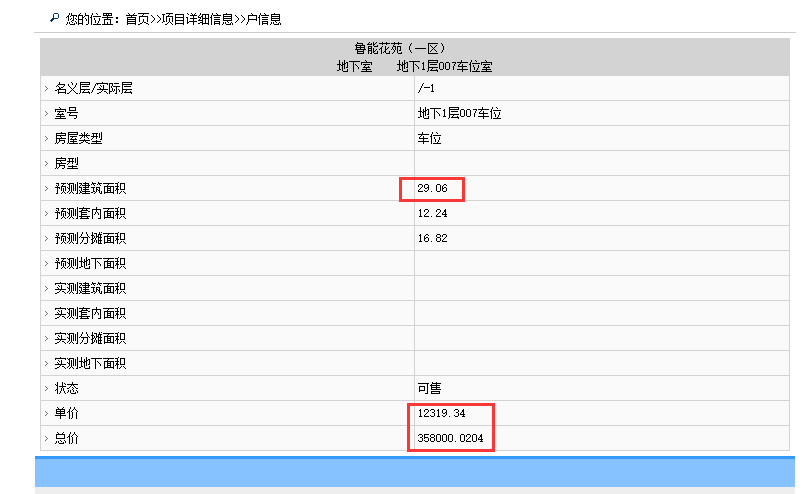The width and height of the screenshot is (803, 494).
Task: Click the 车位 house type value
Action: [429, 139]
